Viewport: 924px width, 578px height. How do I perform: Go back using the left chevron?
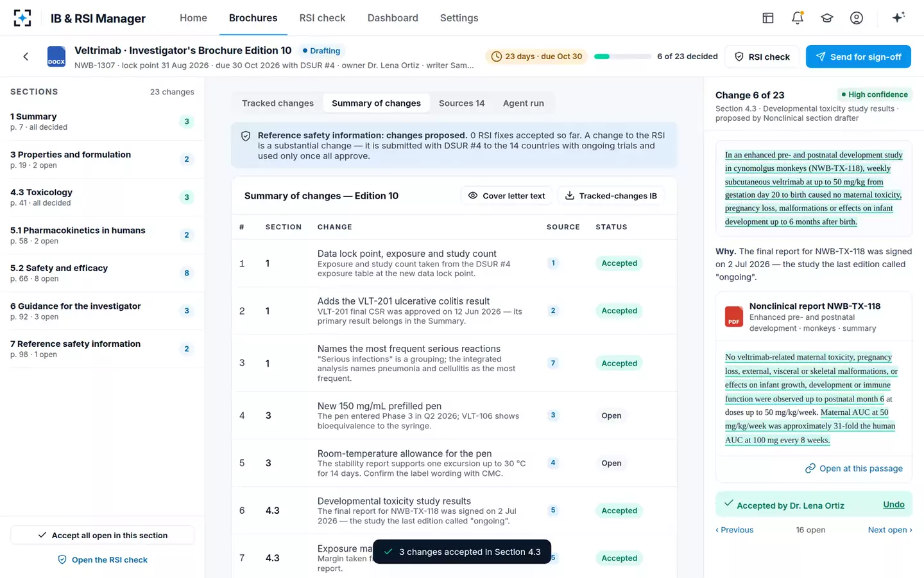pos(26,57)
